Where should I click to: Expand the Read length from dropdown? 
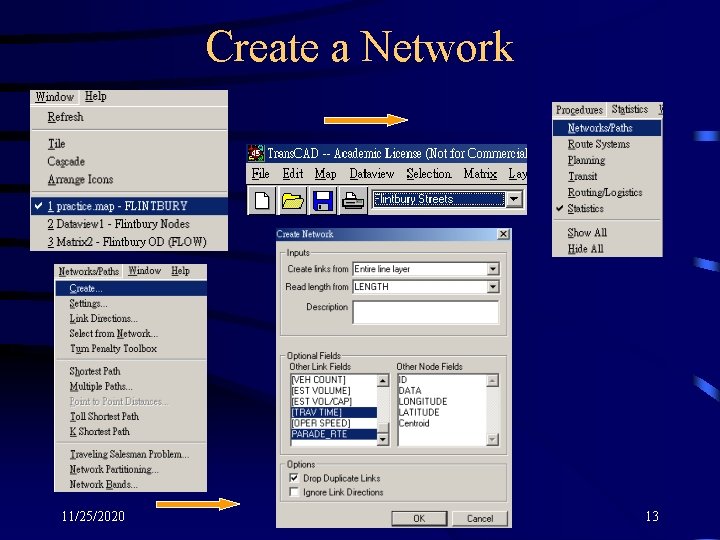(x=493, y=287)
